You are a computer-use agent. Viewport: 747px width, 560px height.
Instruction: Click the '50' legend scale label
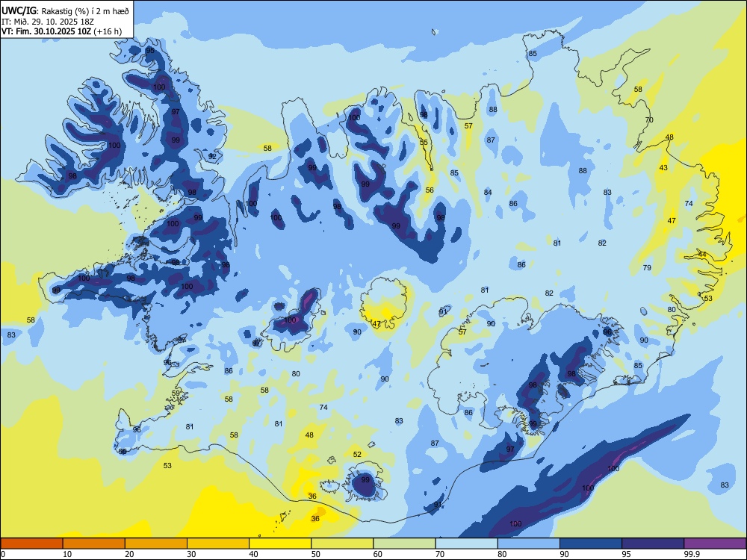(315, 554)
